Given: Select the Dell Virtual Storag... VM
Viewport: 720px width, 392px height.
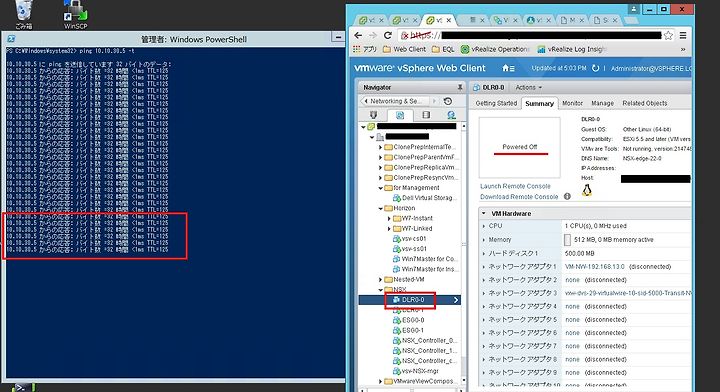Looking at the screenshot, I should click(x=425, y=198).
